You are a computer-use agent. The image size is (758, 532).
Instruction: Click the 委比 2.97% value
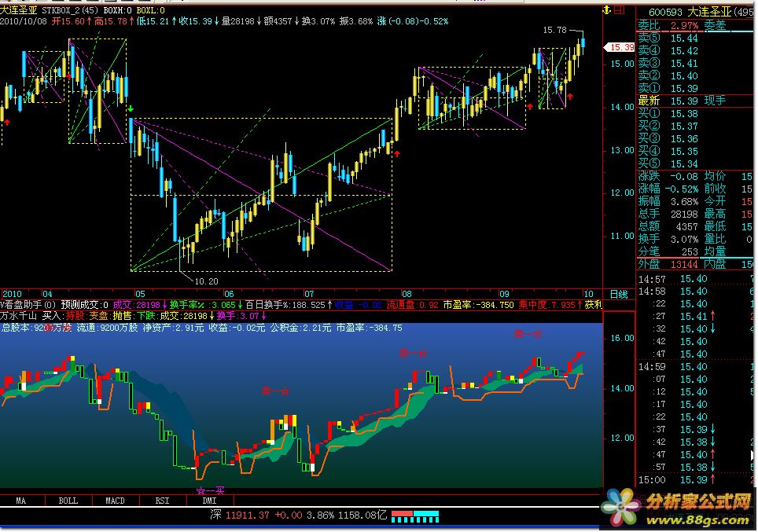(684, 25)
